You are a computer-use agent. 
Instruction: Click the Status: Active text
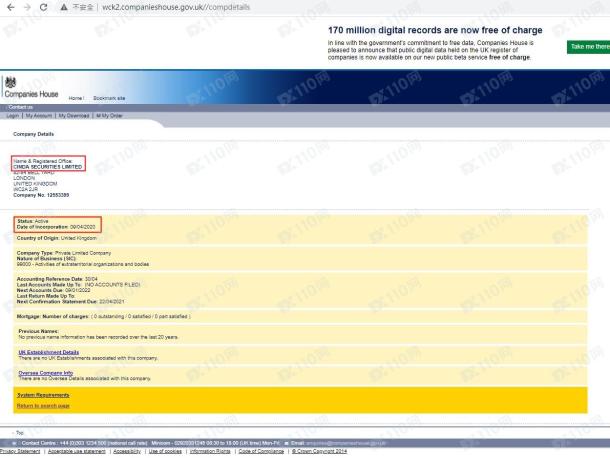click(33, 221)
